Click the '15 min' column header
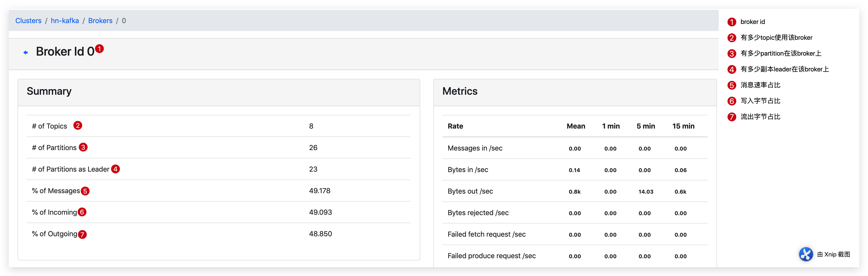The width and height of the screenshot is (868, 276). 683,126
